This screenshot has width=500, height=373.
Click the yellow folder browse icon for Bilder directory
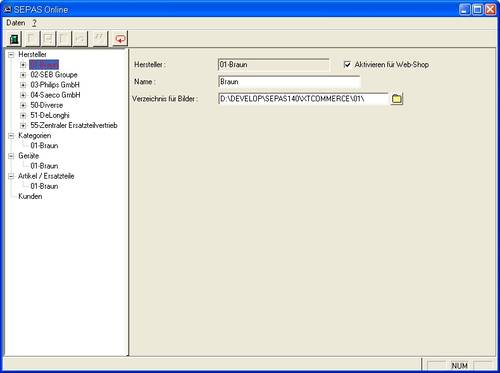tap(396, 99)
